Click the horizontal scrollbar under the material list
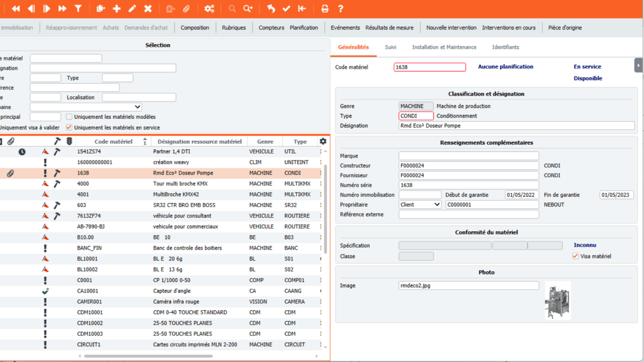Image resolution: width=644 pixels, height=362 pixels. [148, 356]
